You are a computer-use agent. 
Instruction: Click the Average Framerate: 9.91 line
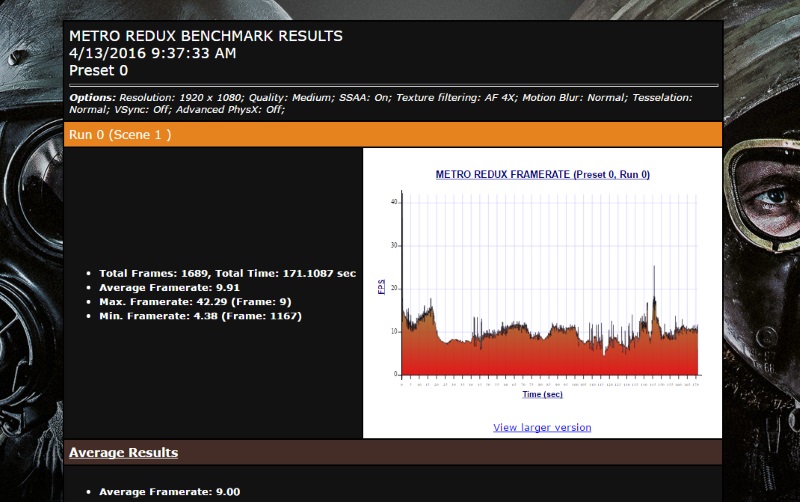pos(169,288)
